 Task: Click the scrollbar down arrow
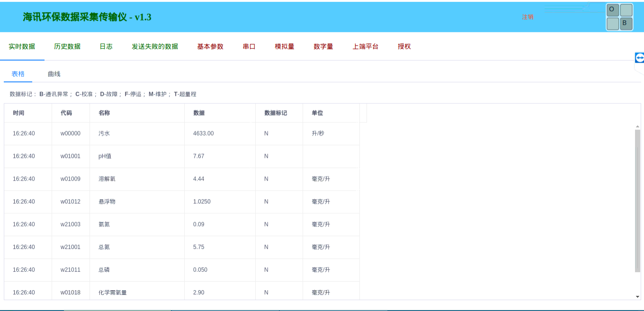(637, 296)
